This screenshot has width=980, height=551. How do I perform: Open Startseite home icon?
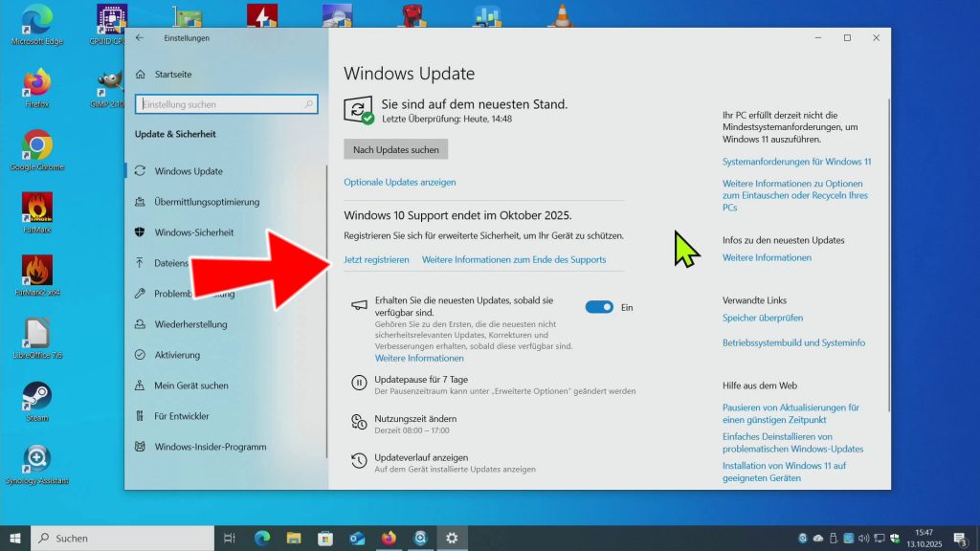(141, 74)
